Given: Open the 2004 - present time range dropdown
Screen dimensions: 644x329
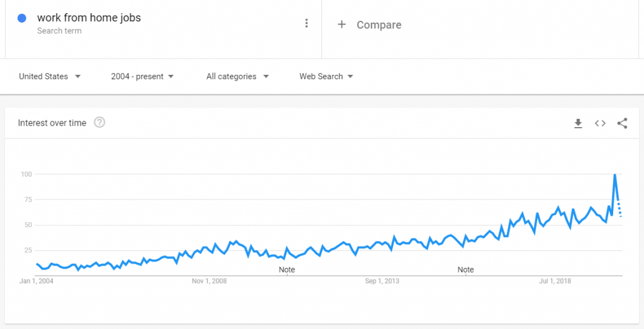Looking at the screenshot, I should point(142,77).
